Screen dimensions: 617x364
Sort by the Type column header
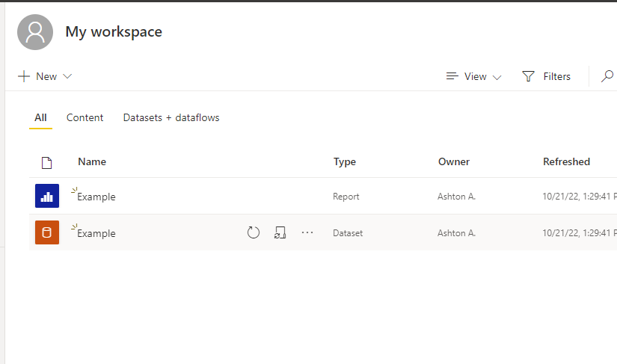tap(344, 161)
